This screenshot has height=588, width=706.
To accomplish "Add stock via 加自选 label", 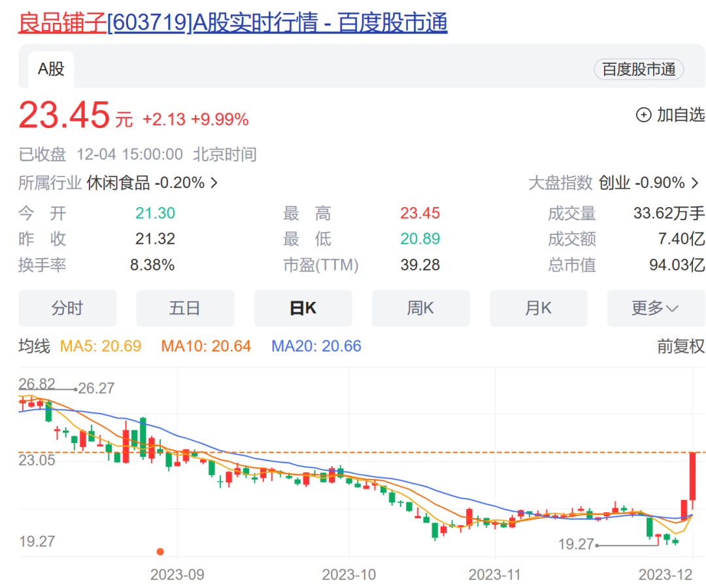I will point(681,115).
